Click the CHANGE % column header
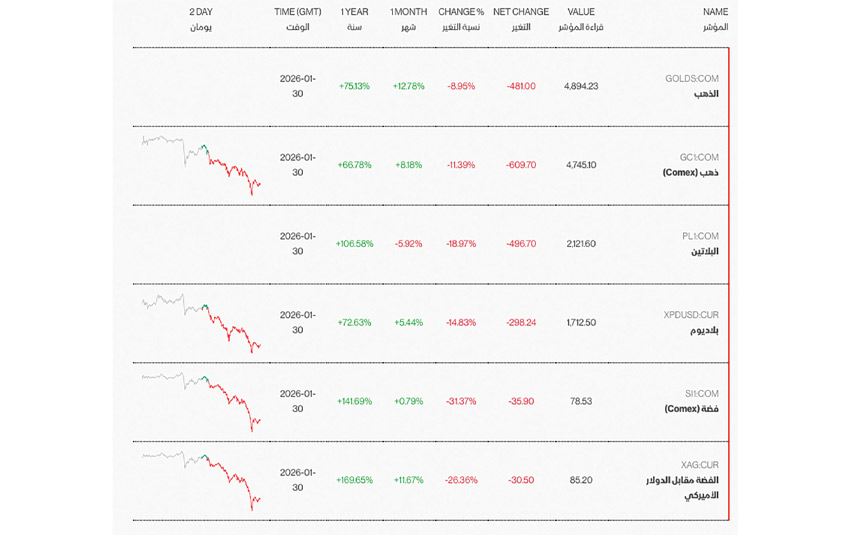This screenshot has width=850, height=535. click(461, 12)
